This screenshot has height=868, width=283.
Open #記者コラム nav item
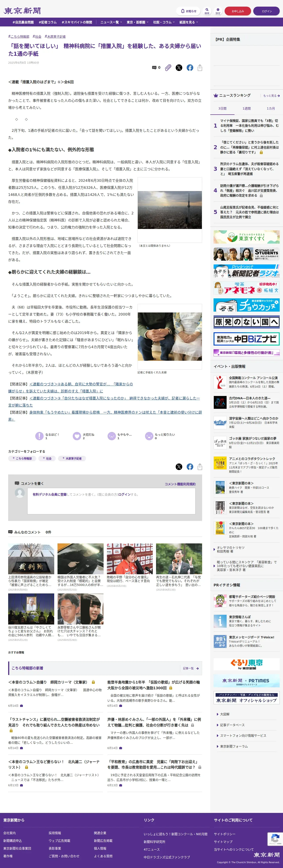pos(48,22)
